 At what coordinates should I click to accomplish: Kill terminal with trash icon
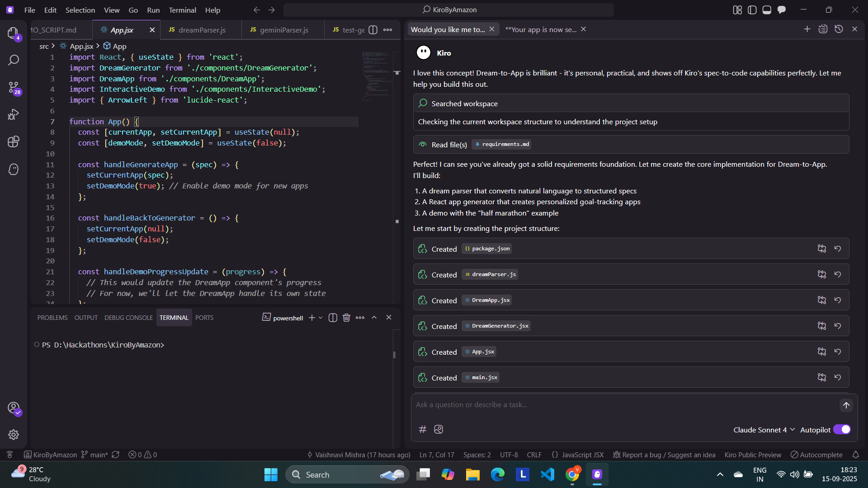(x=346, y=318)
